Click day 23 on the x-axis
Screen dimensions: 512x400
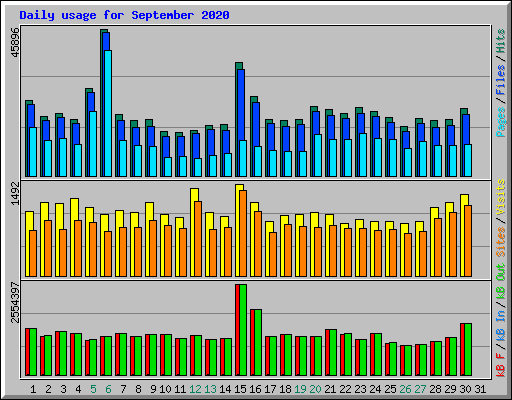click(360, 389)
